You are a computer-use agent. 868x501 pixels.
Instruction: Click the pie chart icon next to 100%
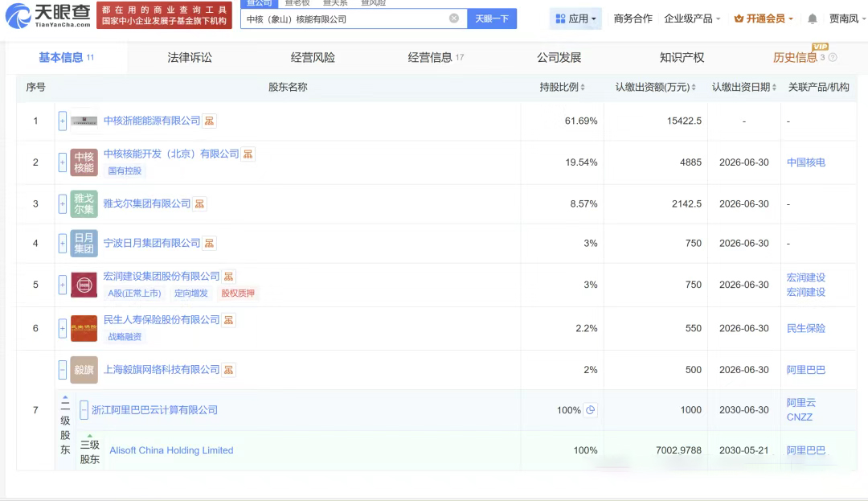pos(591,410)
